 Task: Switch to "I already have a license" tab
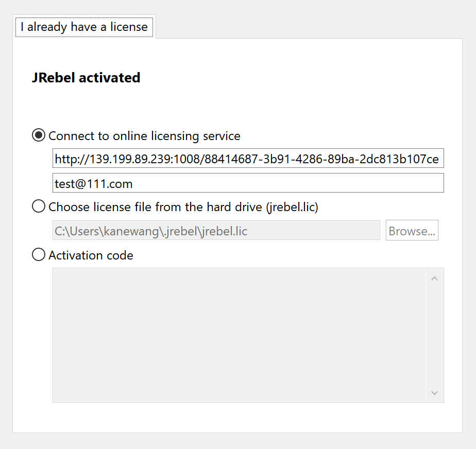(x=84, y=27)
